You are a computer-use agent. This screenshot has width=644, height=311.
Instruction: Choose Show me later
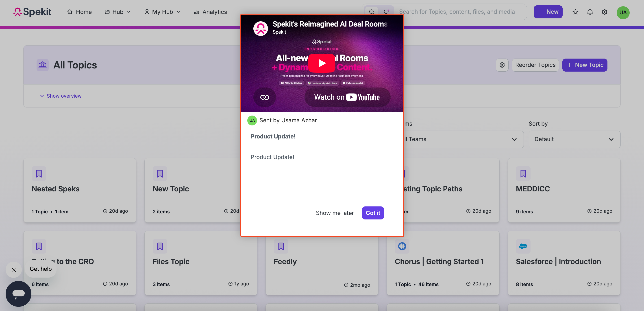pyautogui.click(x=335, y=213)
